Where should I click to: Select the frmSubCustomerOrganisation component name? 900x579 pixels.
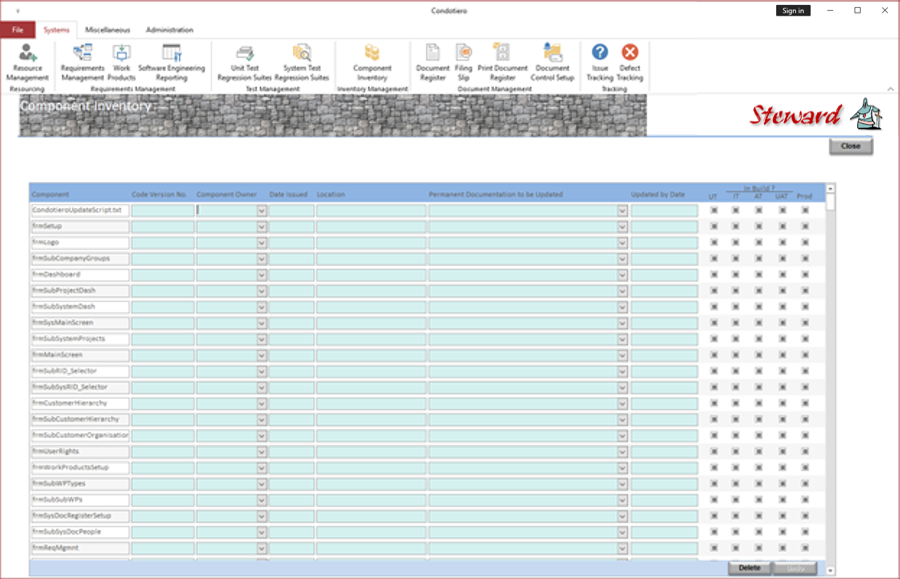(x=80, y=435)
